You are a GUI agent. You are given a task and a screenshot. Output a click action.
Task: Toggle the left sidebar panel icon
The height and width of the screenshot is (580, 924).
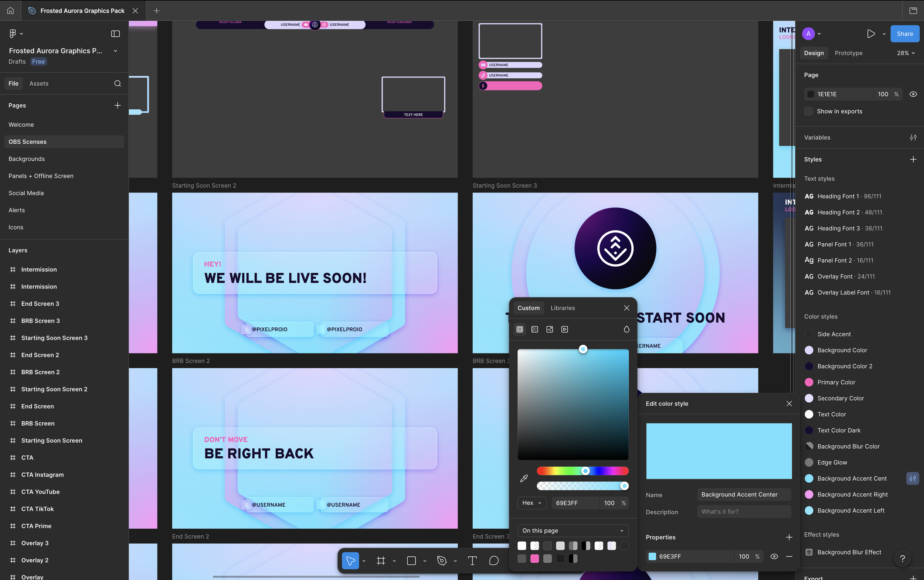[115, 34]
